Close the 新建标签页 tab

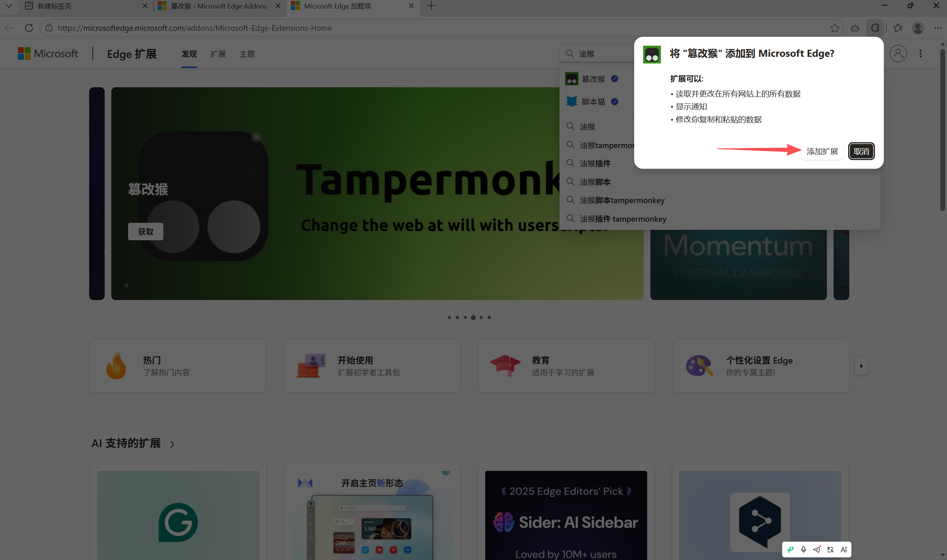coord(145,6)
